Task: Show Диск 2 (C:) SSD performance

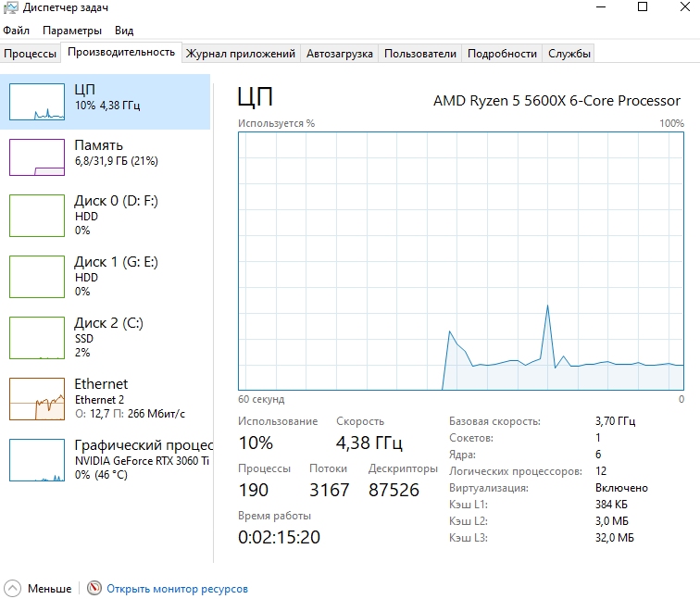Action: [109, 337]
